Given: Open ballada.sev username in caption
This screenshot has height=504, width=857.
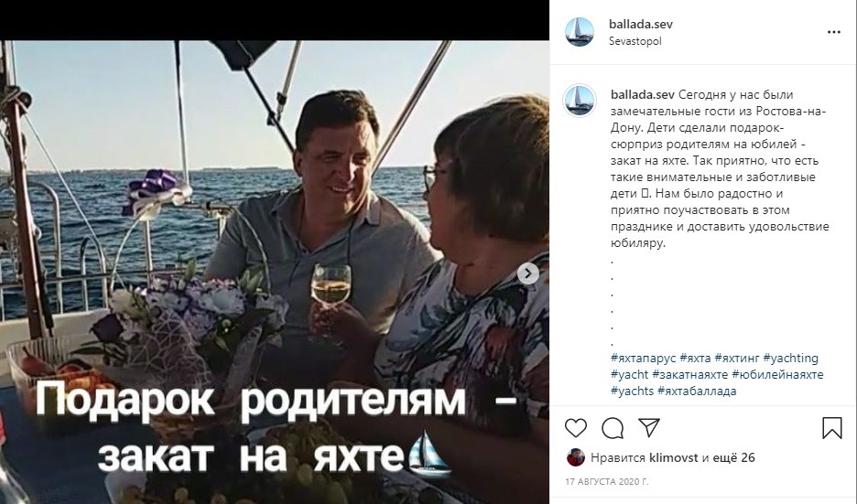Looking at the screenshot, I should [x=643, y=94].
